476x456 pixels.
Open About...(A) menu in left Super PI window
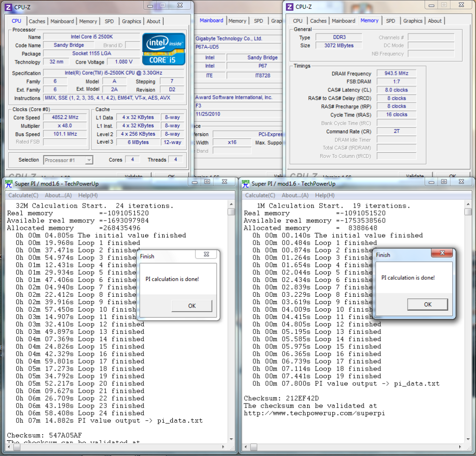coord(58,195)
